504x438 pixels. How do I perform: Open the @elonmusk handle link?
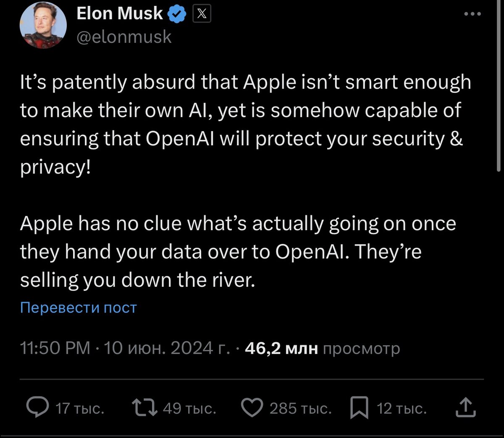coord(124,37)
